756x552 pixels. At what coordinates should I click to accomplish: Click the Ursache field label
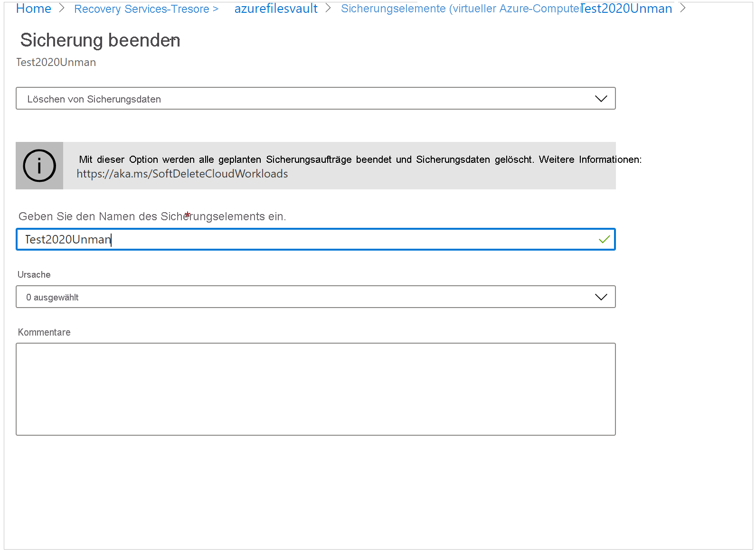[34, 274]
